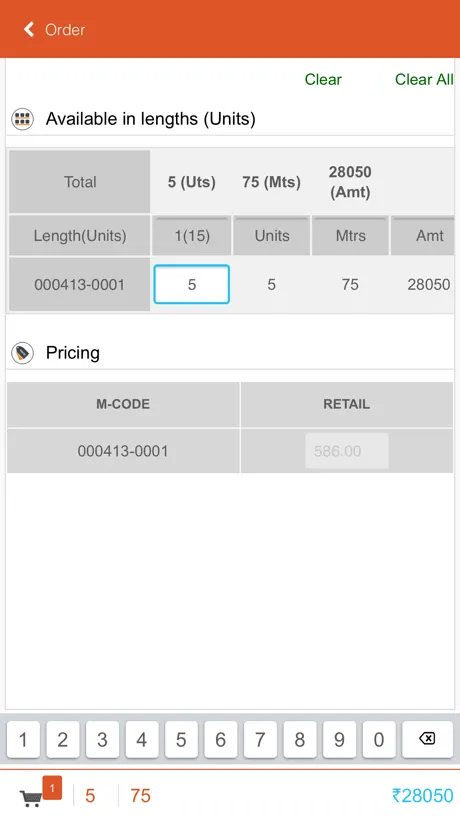460x818 pixels.
Task: Tap keypad digit 3
Action: pos(102,739)
